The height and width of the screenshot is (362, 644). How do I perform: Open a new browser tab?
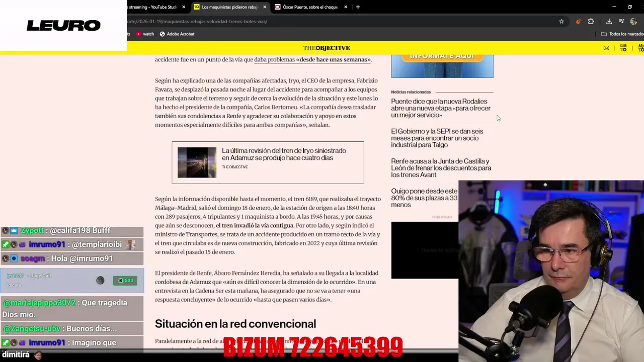pyautogui.click(x=358, y=7)
